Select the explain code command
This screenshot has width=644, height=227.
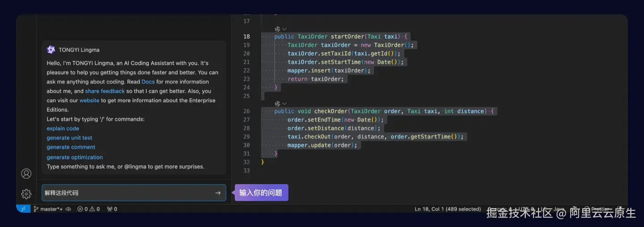(63, 128)
